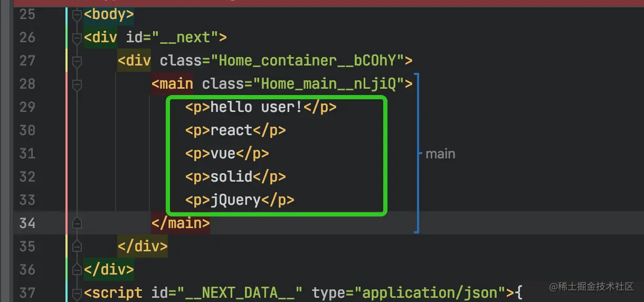Place cursor in the "jQuery" paragraph text
Viewport: 644px width, 302px height.
click(x=235, y=200)
